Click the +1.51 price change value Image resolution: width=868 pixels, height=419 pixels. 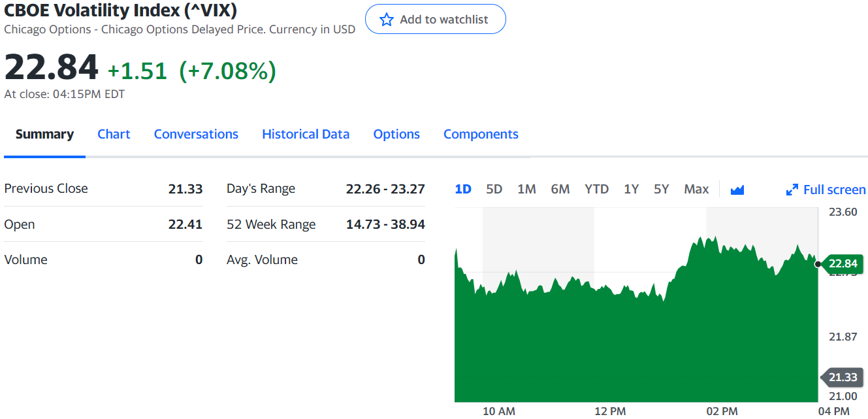tap(137, 71)
